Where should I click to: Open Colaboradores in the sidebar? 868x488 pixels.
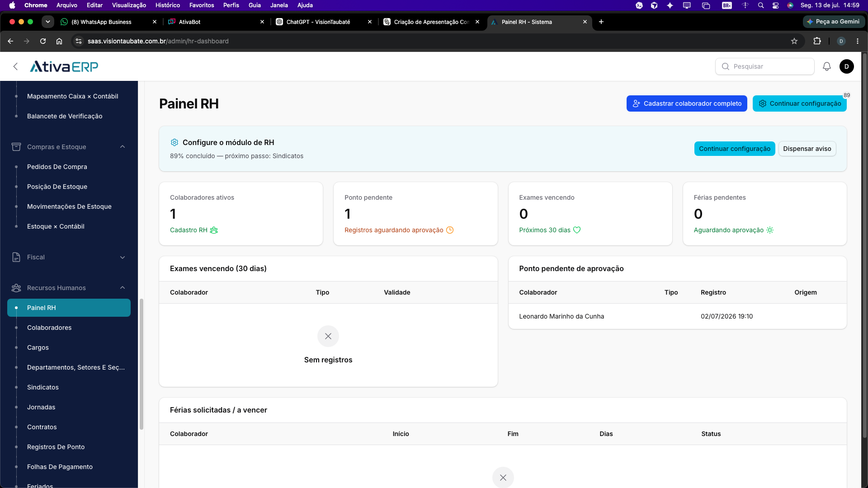click(69, 328)
